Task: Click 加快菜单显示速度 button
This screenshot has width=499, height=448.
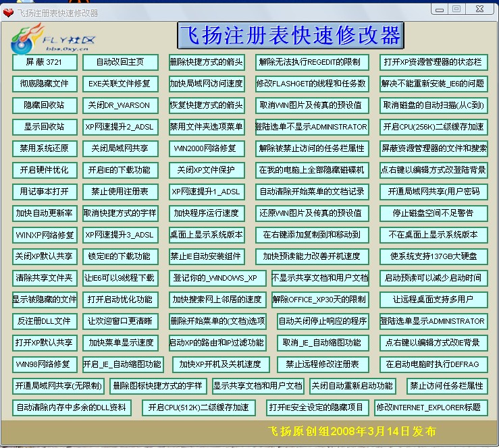Action: pos(120,343)
